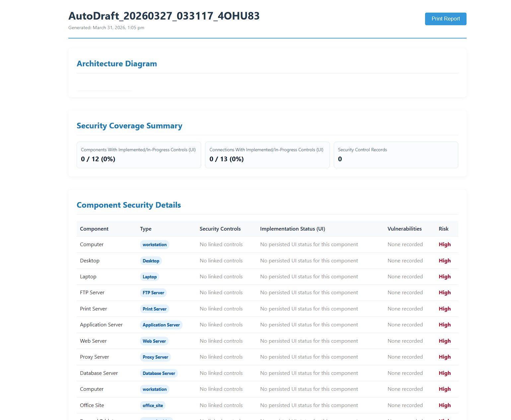Select the workstation badge for Computer
This screenshot has width=511, height=420.
[x=154, y=245]
